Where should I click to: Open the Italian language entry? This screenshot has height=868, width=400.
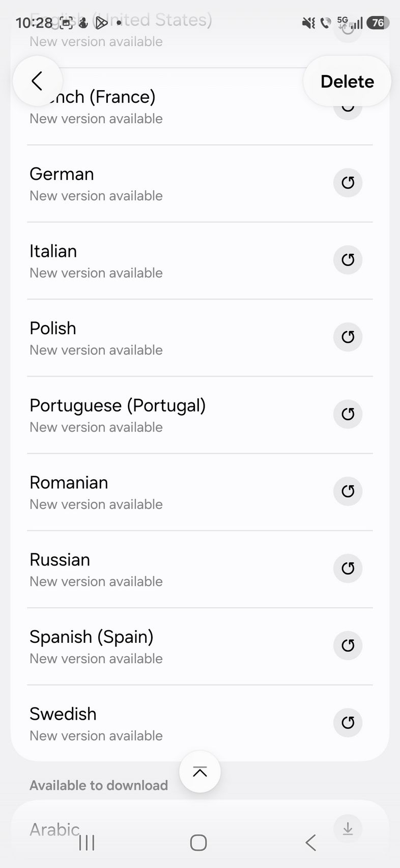click(x=153, y=261)
